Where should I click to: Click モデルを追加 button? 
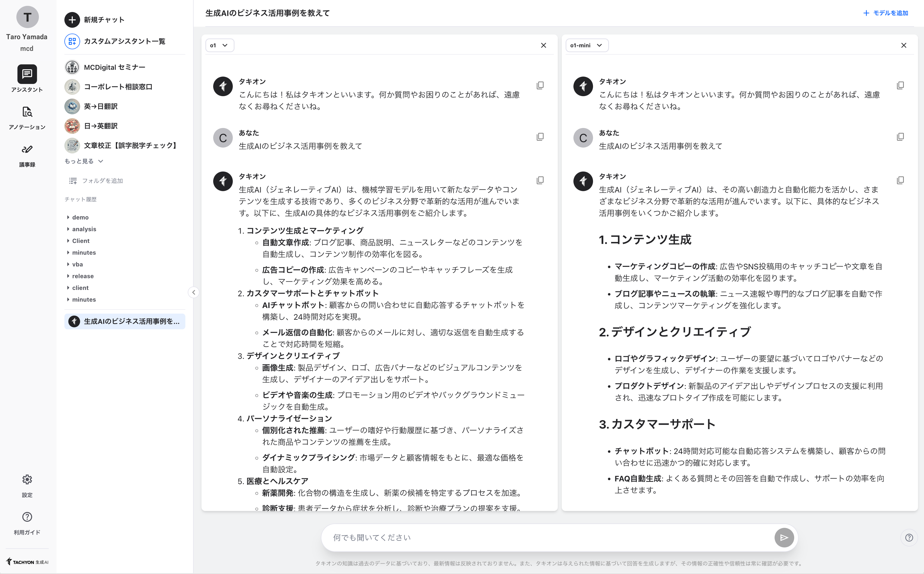886,13
